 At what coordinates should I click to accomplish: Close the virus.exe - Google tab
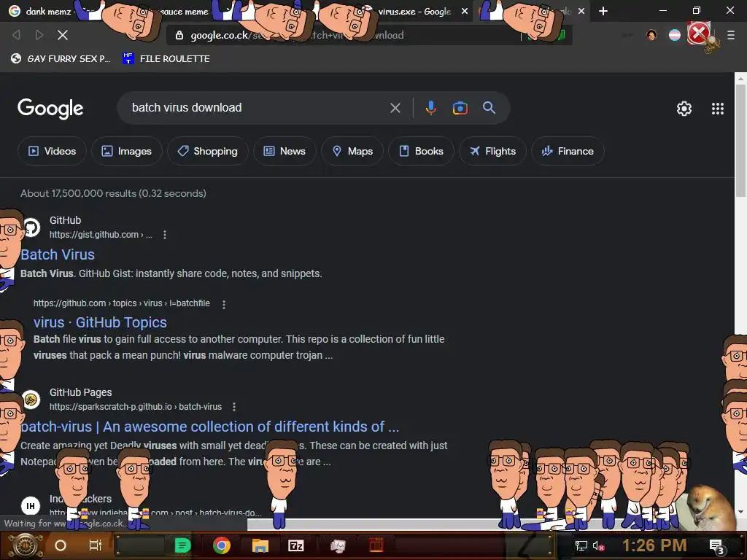[x=465, y=11]
